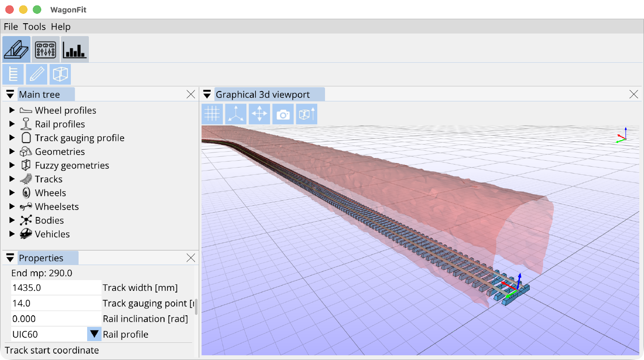
Task: Click the axes orientation viewport icon
Action: (x=236, y=114)
